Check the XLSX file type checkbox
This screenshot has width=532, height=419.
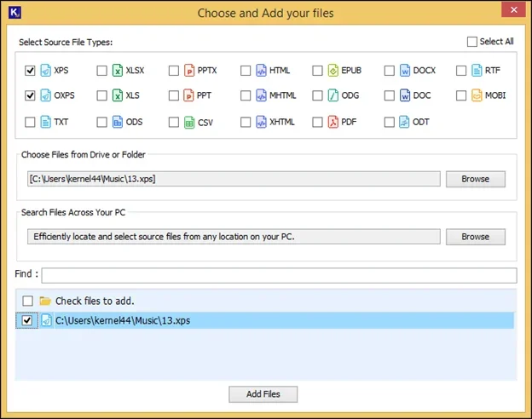101,71
